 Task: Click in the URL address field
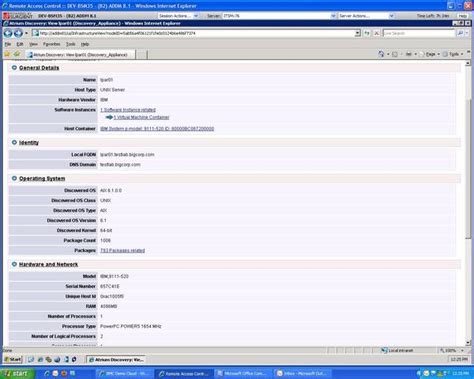click(x=197, y=33)
